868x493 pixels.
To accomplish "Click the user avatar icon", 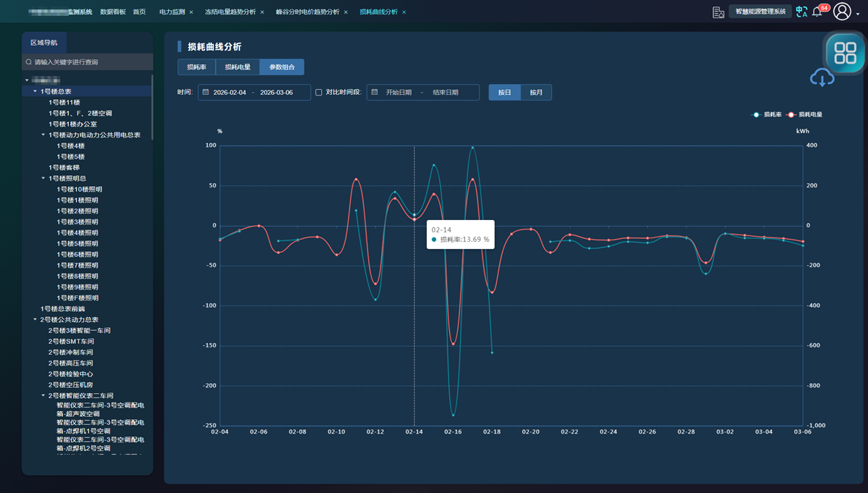I will coord(841,12).
